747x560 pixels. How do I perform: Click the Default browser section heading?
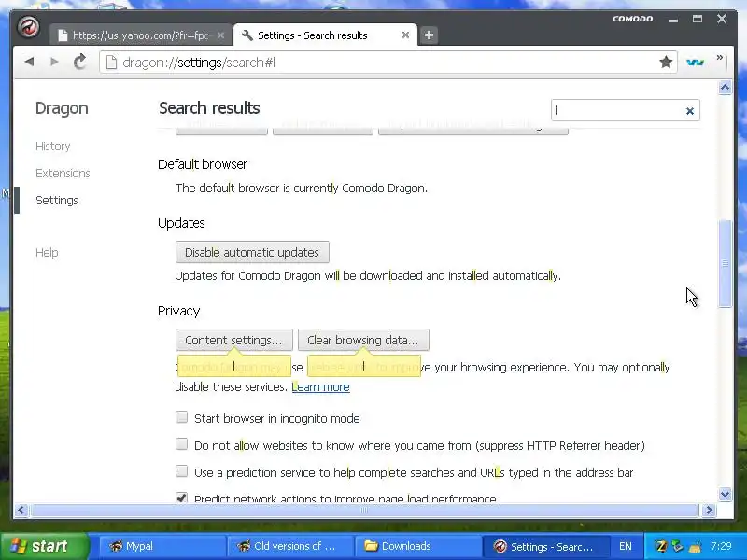click(x=203, y=164)
